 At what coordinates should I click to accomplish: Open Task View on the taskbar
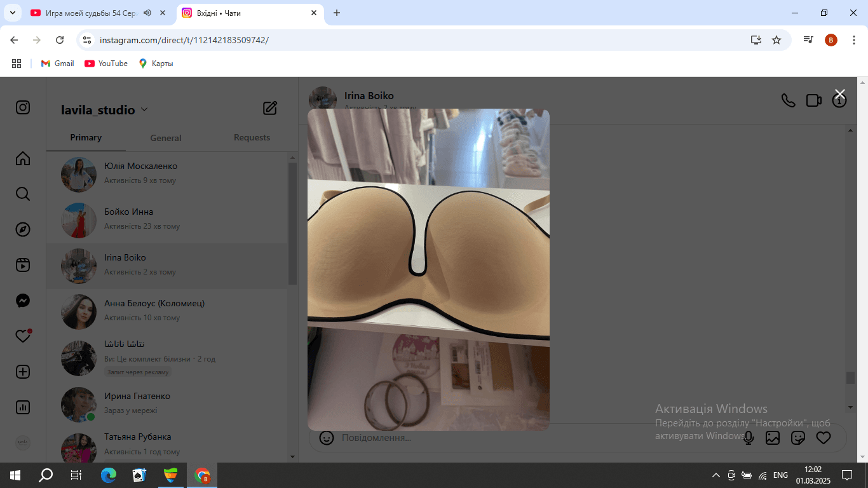76,475
